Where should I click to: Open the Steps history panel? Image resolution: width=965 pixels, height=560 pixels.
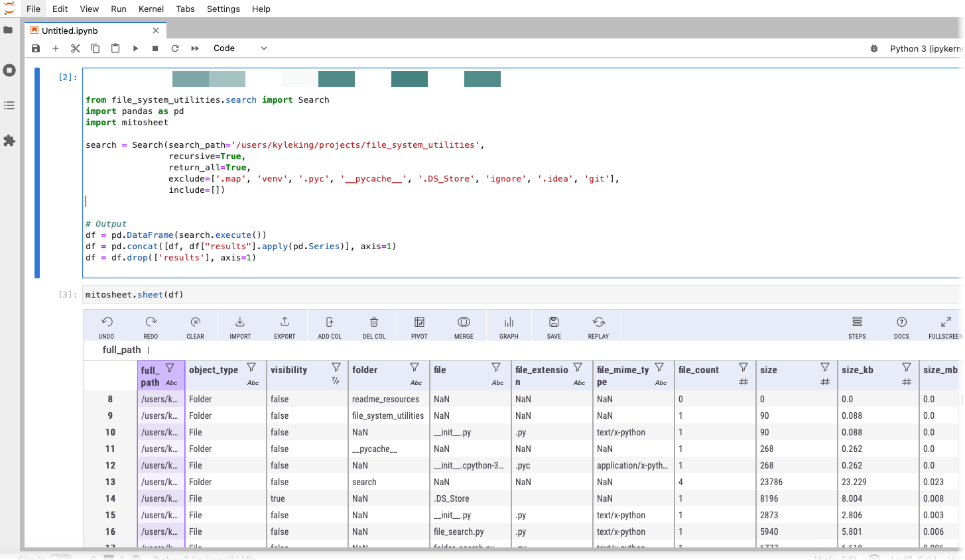coord(857,327)
